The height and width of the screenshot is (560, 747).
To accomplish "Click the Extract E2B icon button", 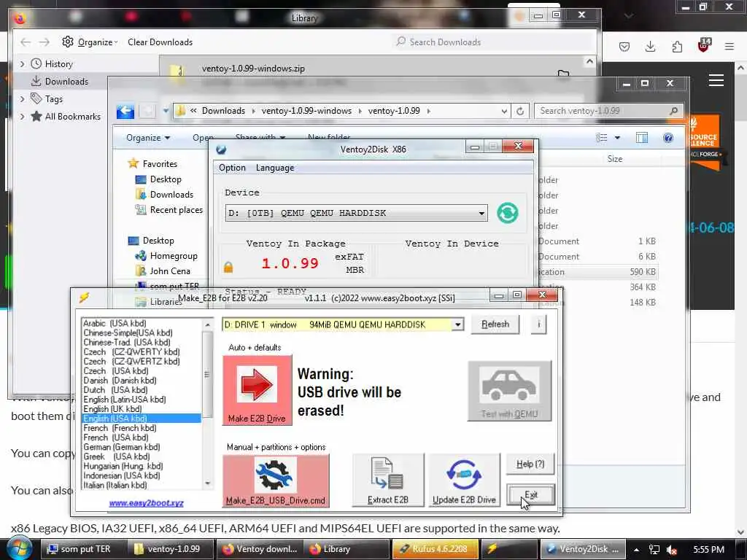I will pos(388,480).
